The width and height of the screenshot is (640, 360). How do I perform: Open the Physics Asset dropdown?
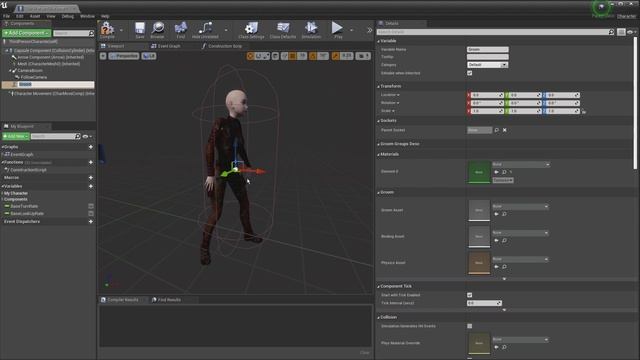coord(520,259)
